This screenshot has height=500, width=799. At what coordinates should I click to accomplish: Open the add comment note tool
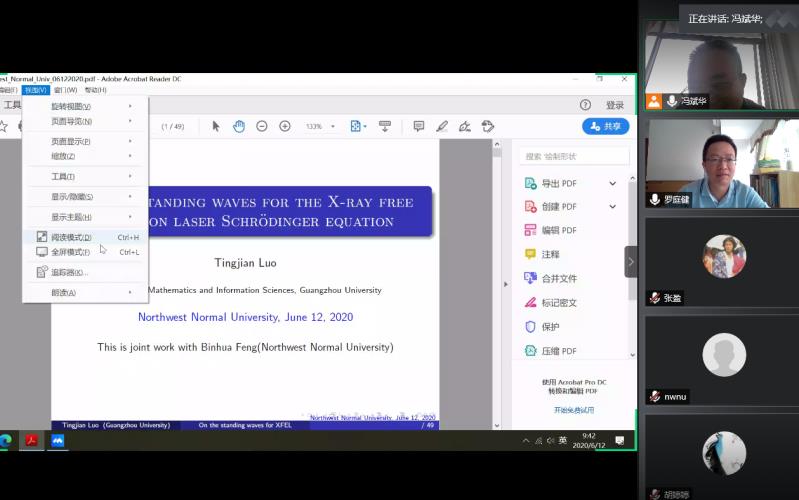click(419, 126)
